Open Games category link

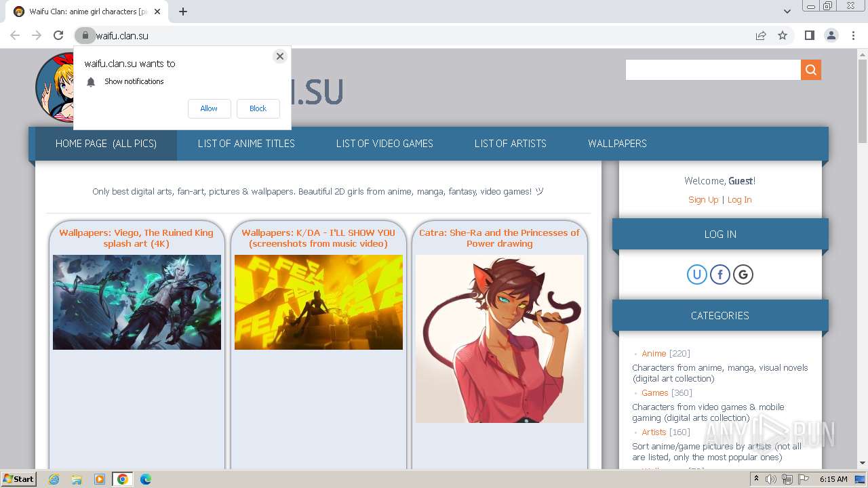click(654, 393)
